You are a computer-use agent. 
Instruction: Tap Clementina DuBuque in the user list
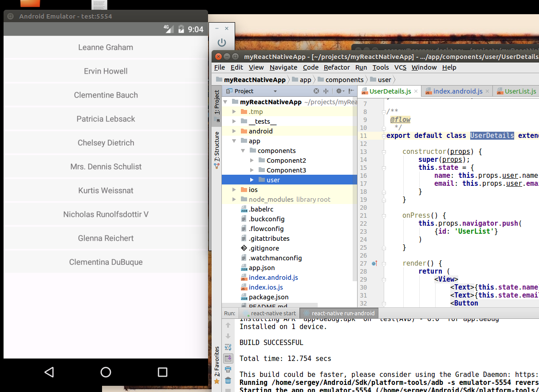[x=106, y=262]
